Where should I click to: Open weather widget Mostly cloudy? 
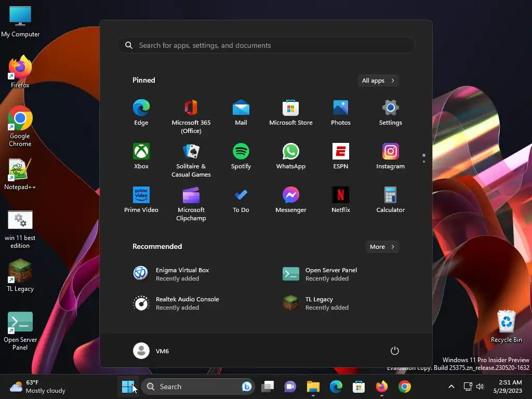[37, 387]
